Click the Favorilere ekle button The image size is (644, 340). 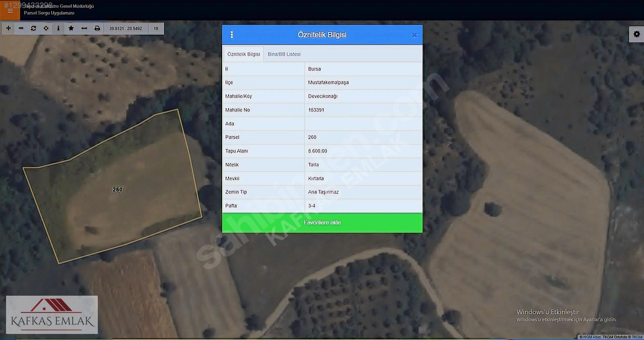click(x=322, y=222)
